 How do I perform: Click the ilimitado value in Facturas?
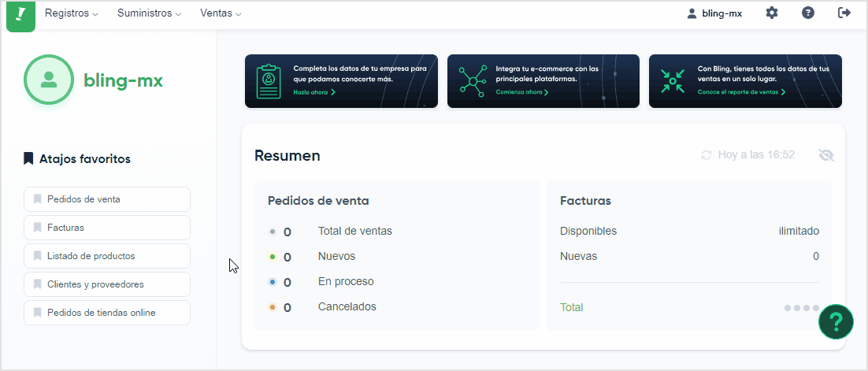(x=799, y=231)
